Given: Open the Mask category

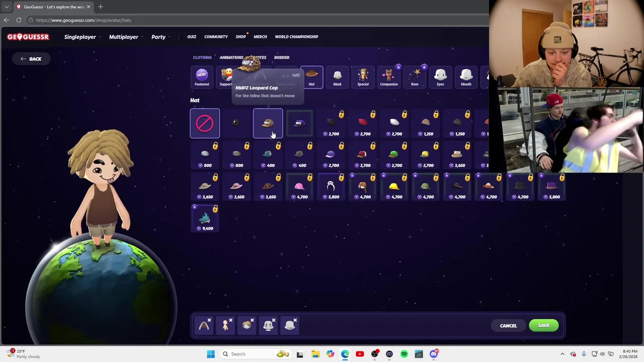Looking at the screenshot, I should point(337,77).
